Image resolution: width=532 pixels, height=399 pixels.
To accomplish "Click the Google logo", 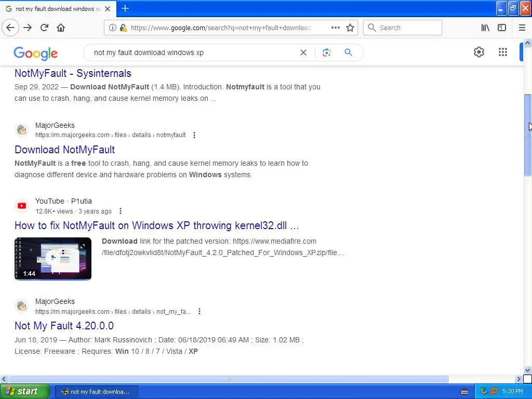I will click(x=36, y=54).
